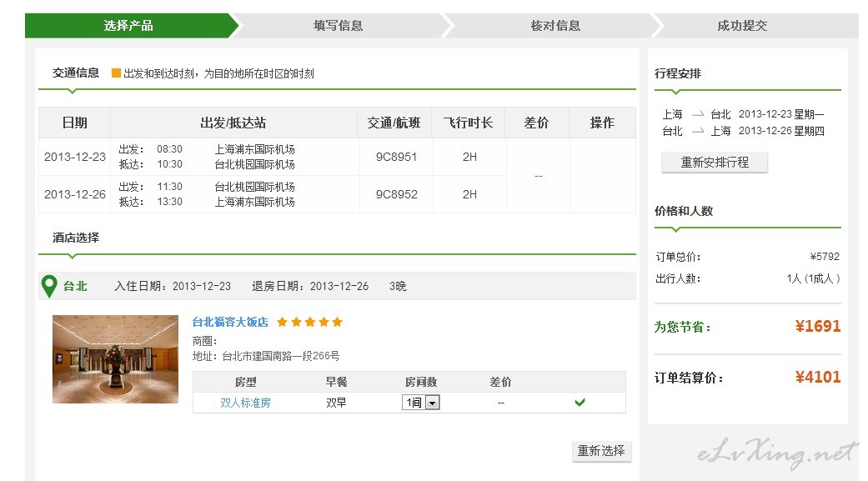The height and width of the screenshot is (481, 868).
Task: Click the order total ¥5792
Action: pos(825,256)
